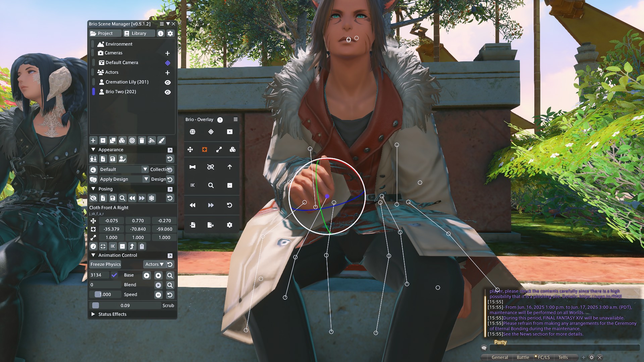Click the Speed slider showing 1.000
The height and width of the screenshot is (362, 644).
(105, 295)
